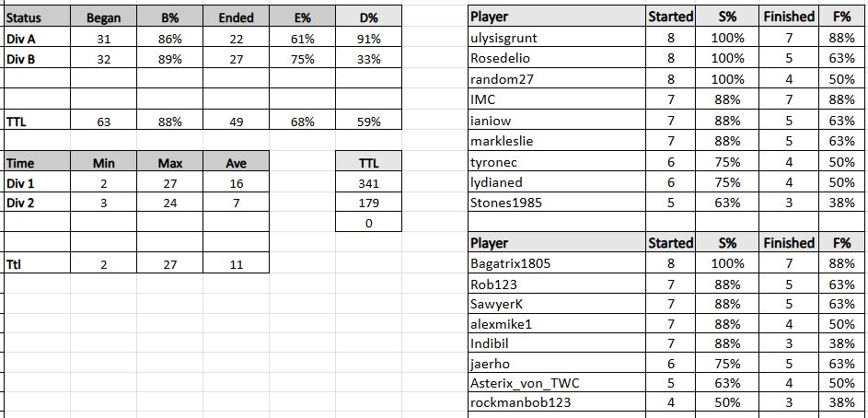Viewport: 868px width, 418px height.
Task: Click the Stones1985 player cell
Action: click(558, 203)
